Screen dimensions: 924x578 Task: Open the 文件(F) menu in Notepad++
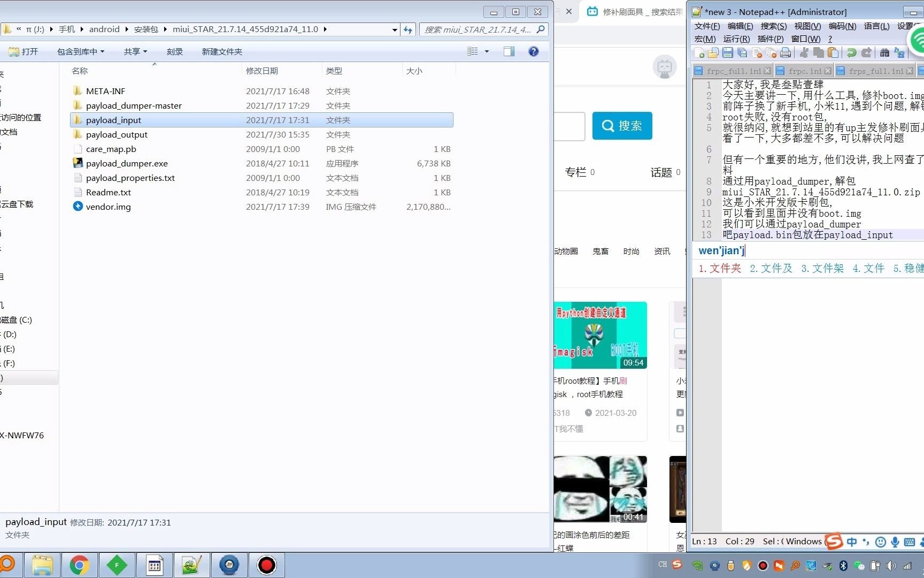pos(707,26)
